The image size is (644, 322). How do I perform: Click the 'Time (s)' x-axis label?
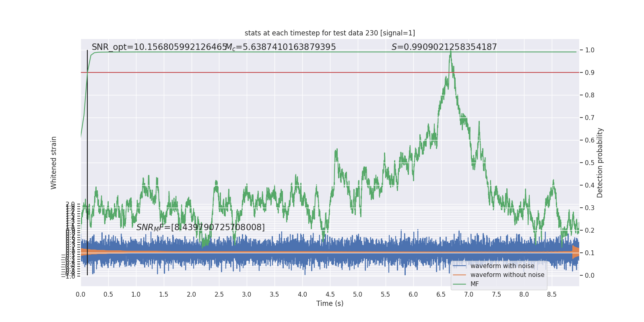[x=330, y=303]
